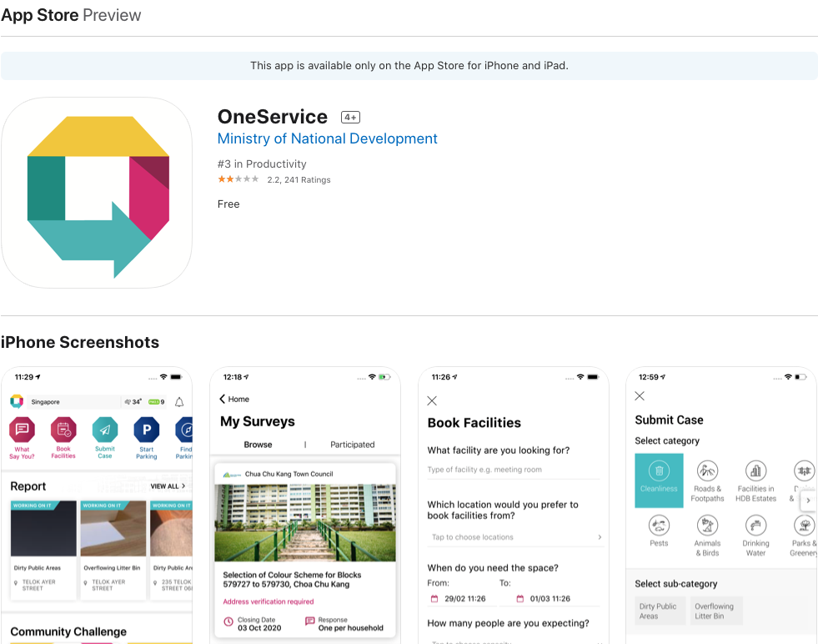Click the Response chat icon
The width and height of the screenshot is (818, 644).
pos(309,621)
